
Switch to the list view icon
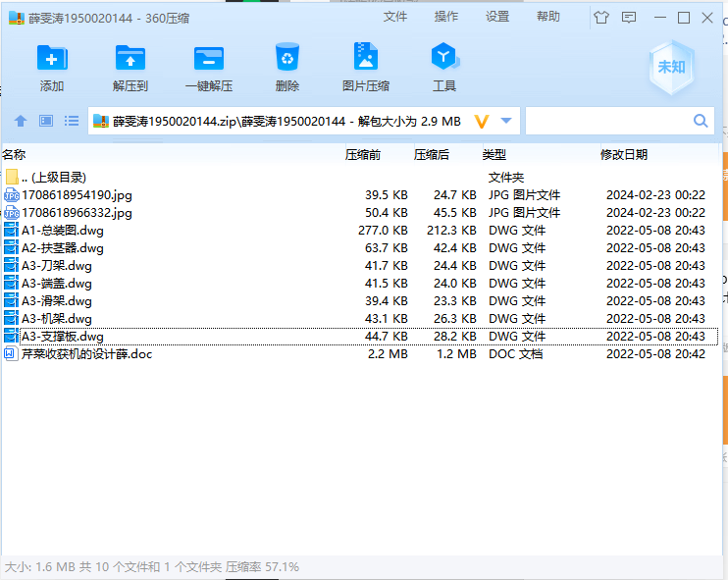[72, 121]
